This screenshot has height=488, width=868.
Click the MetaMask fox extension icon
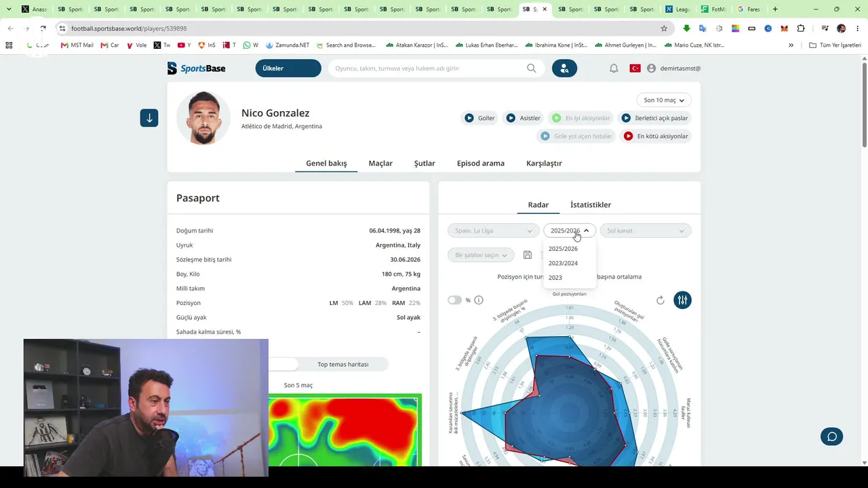(785, 28)
